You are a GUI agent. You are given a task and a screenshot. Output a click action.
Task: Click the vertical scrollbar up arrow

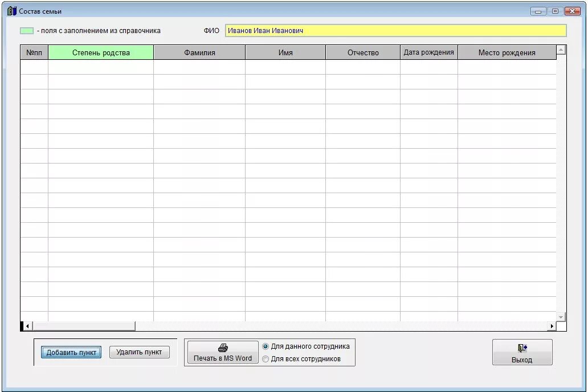coord(561,50)
